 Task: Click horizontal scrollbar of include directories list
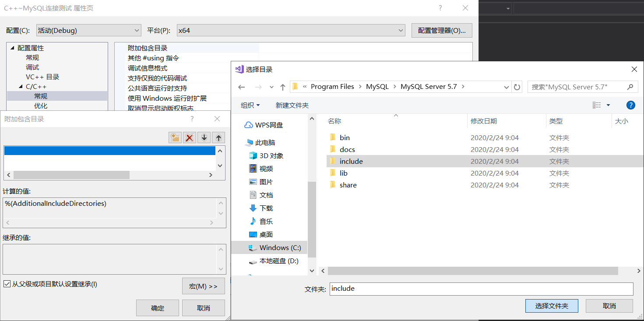tap(71, 175)
